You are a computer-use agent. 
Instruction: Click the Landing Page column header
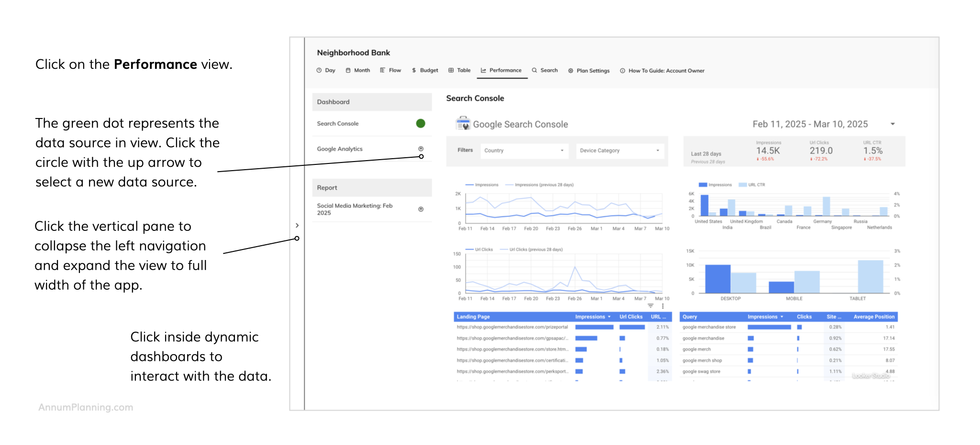[473, 317]
